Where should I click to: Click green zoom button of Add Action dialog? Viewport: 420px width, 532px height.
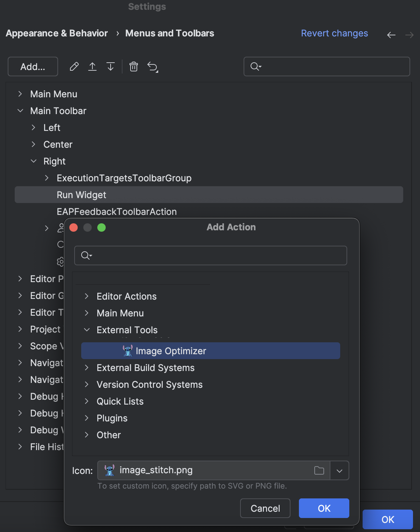tap(101, 227)
